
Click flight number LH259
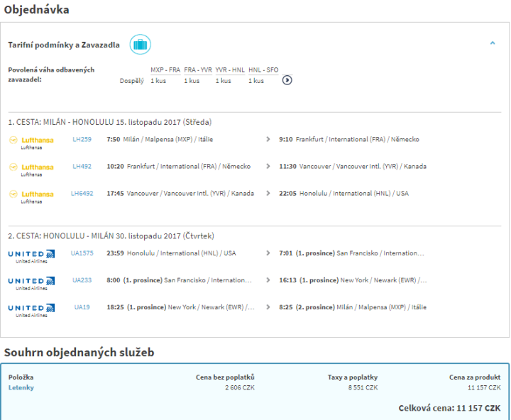point(82,140)
